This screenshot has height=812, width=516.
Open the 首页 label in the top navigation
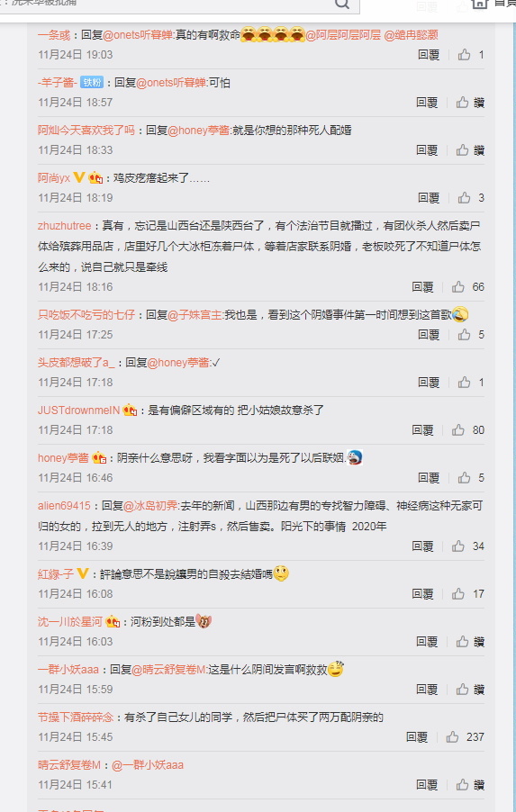coord(504,3)
